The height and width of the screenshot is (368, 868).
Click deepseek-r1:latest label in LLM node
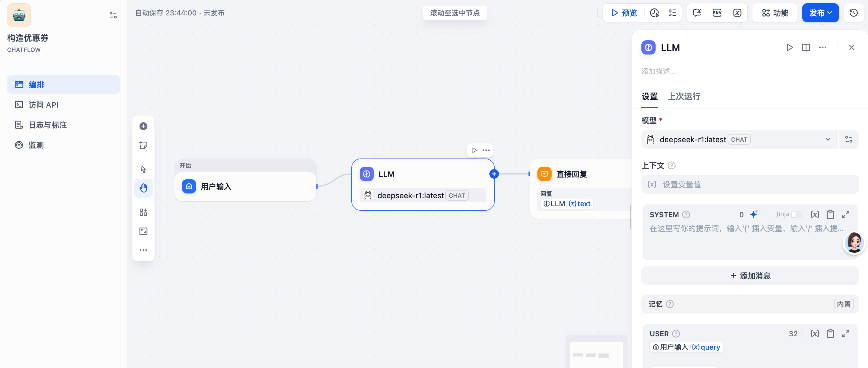pos(410,196)
